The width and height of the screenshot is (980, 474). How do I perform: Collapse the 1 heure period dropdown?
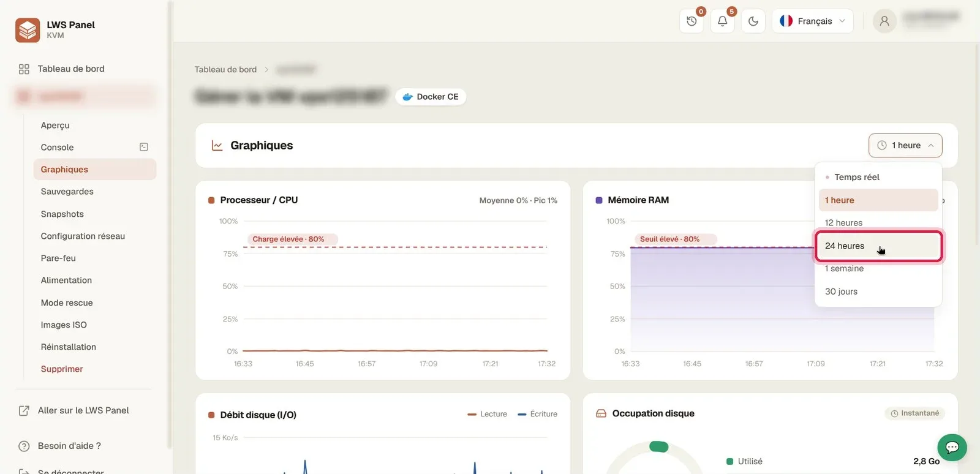tap(905, 146)
